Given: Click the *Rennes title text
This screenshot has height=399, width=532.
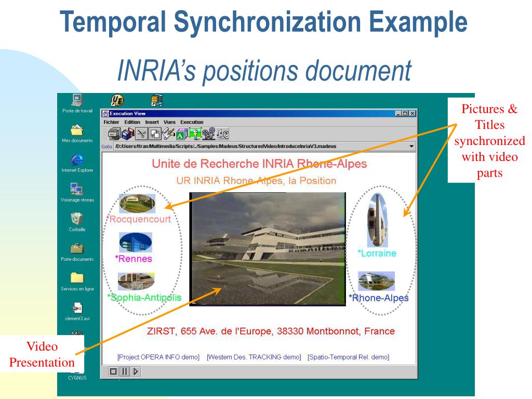Looking at the screenshot, I should click(x=134, y=259).
